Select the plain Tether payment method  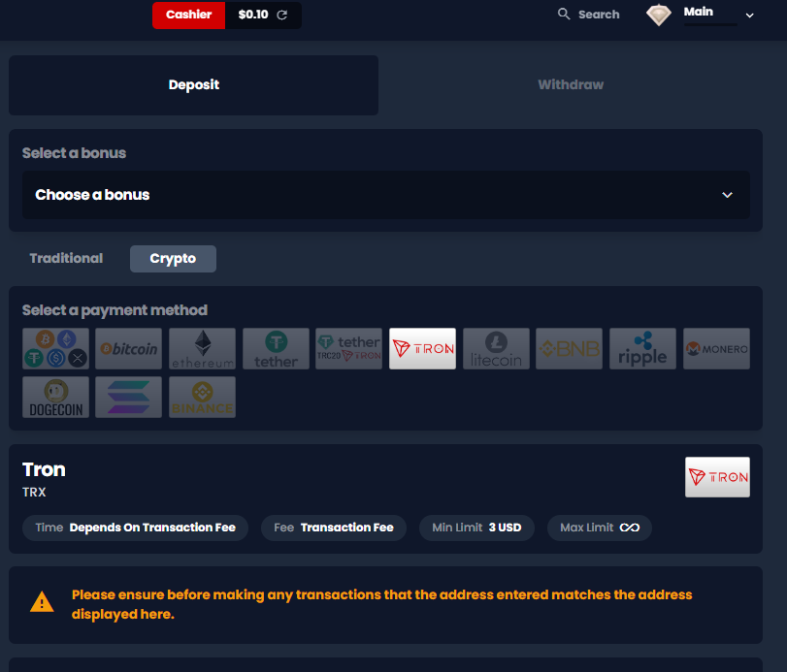point(276,348)
